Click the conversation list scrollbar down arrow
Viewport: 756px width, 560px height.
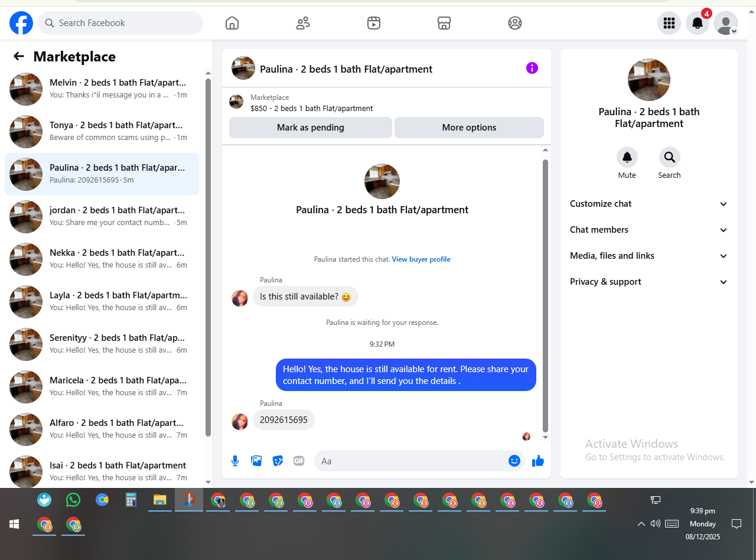tap(208, 482)
